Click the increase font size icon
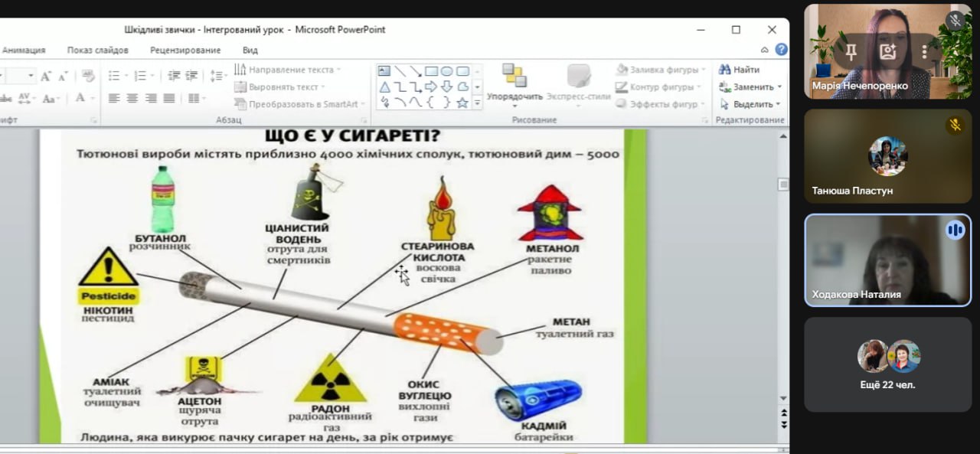Viewport: 980px width, 454px height. 46,76
